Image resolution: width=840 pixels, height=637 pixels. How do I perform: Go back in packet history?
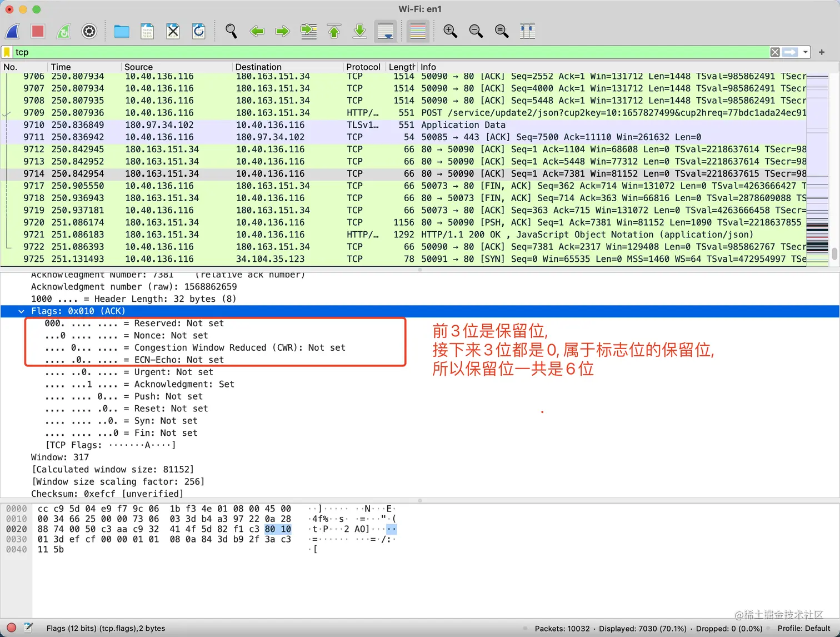point(257,31)
